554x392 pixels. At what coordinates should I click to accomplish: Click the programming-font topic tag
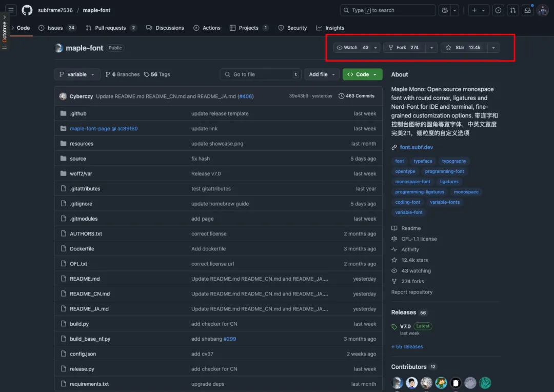[444, 171]
